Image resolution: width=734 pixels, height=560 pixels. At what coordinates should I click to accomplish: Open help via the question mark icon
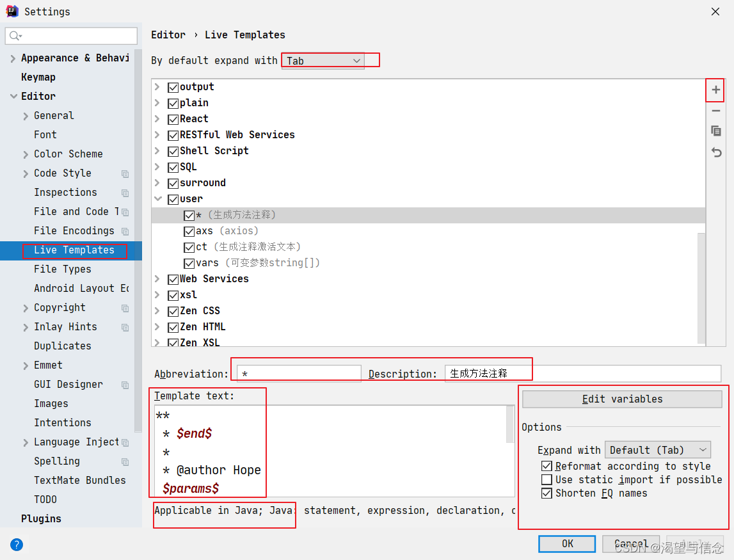(17, 545)
